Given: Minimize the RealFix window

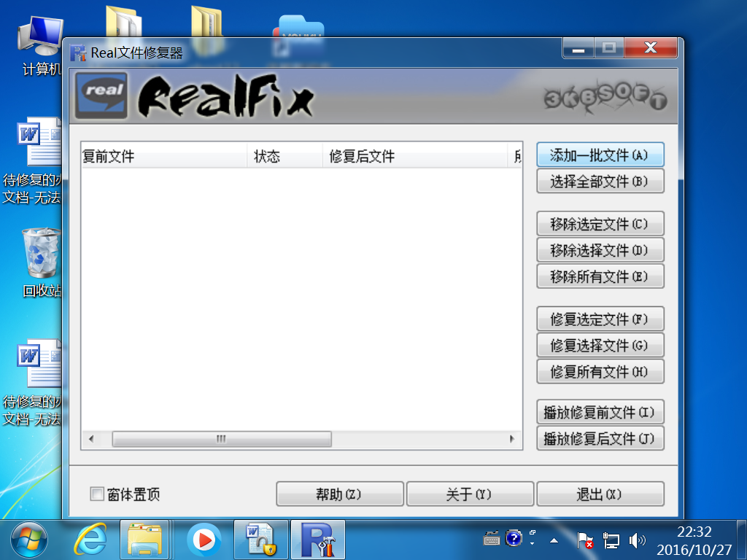Looking at the screenshot, I should [x=578, y=48].
